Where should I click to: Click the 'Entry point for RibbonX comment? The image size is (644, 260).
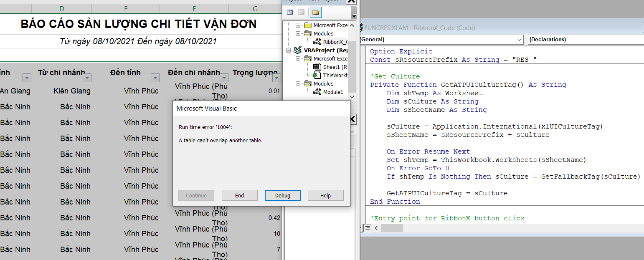447,218
